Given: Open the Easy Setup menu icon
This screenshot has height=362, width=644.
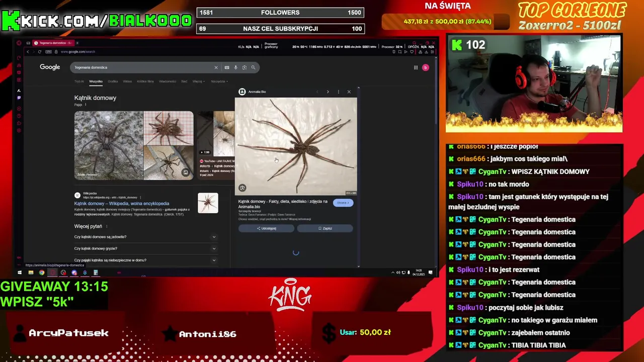Looking at the screenshot, I should coord(432,52).
